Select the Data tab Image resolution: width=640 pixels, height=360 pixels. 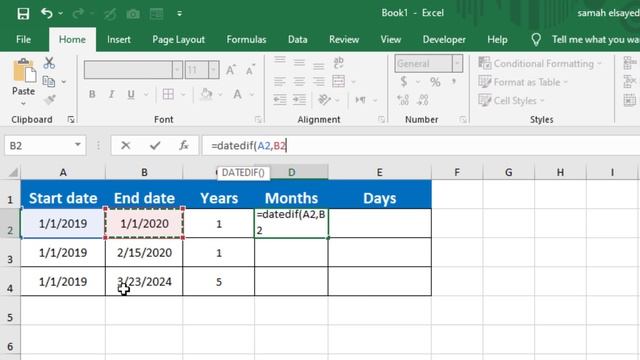[x=298, y=40]
